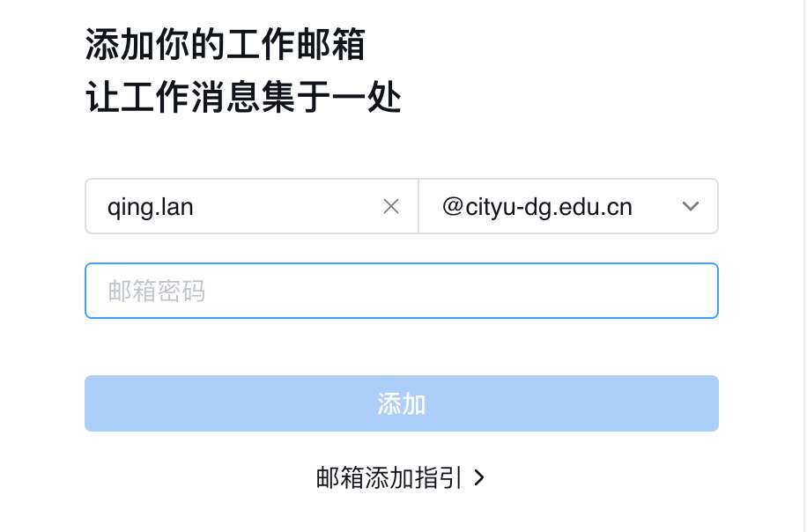The width and height of the screenshot is (807, 532).
Task: Follow the chevron next to the guide link
Action: click(x=479, y=478)
